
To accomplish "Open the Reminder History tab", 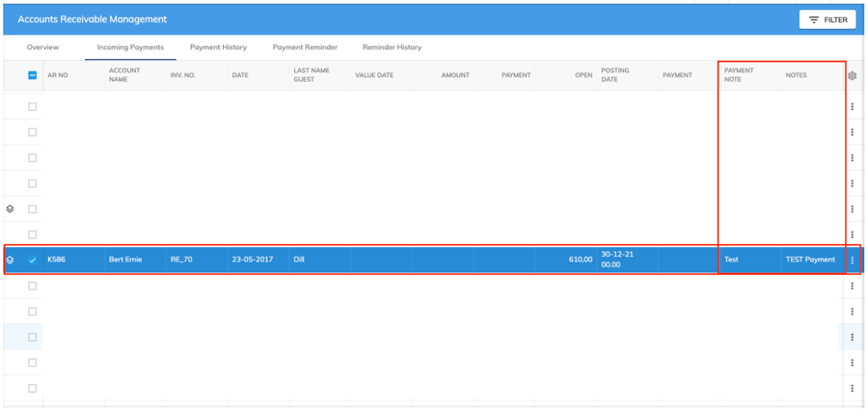I will 392,47.
